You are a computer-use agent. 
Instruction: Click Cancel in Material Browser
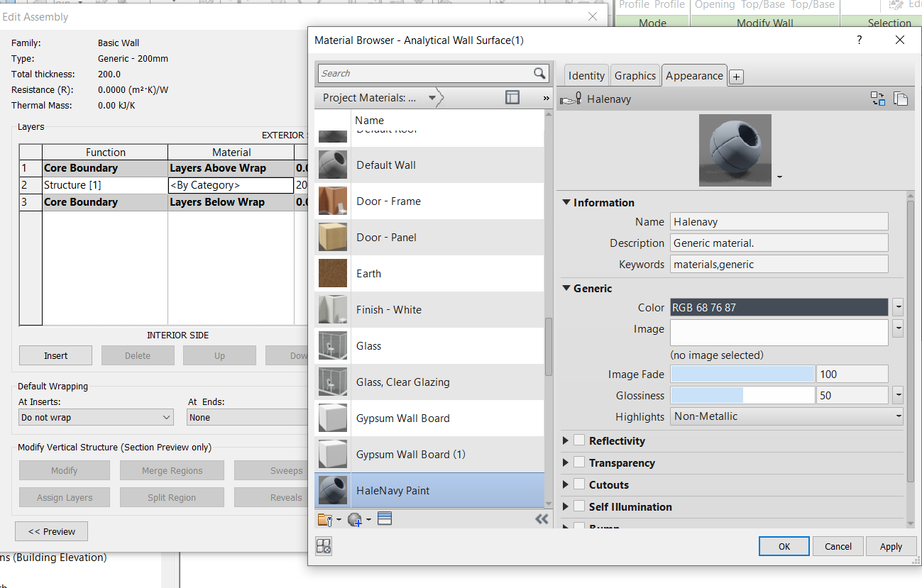pos(838,546)
